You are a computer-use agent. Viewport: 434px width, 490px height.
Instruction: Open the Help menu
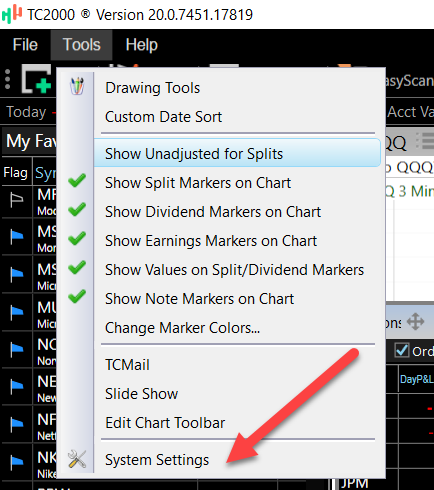[x=142, y=45]
